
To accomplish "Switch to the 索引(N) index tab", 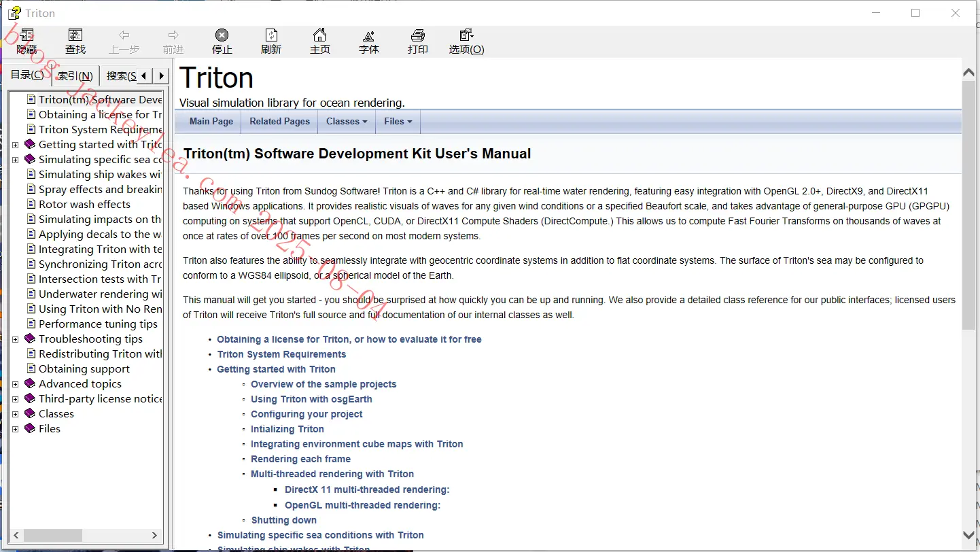I will [x=75, y=76].
